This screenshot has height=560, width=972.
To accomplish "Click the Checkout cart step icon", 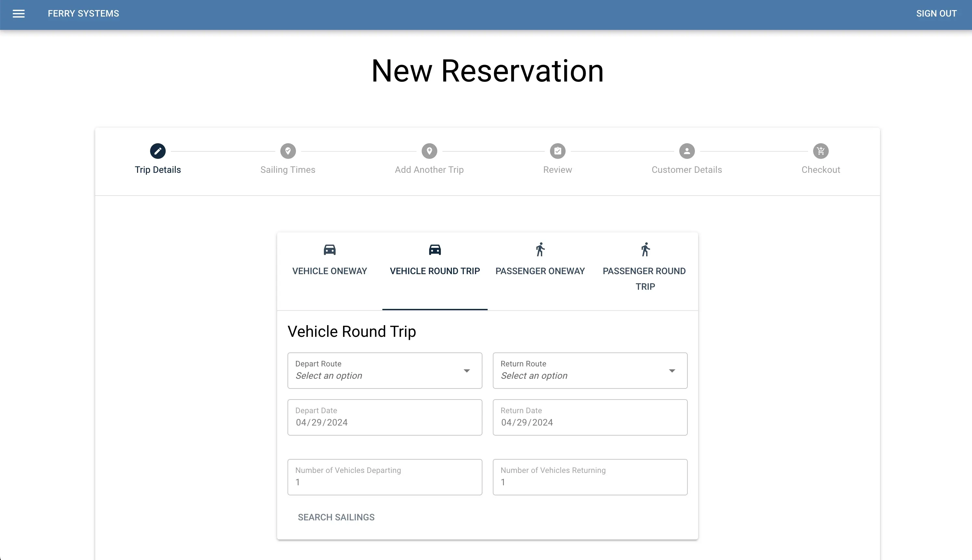I will [820, 151].
